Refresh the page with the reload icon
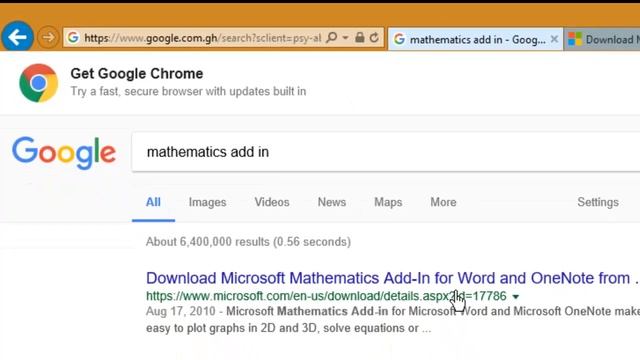Screen dimensions: 640x360 pos(374,38)
